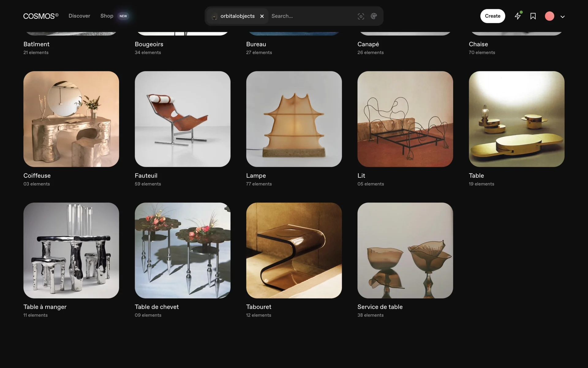
Task: Open the Fauteuil collection thumbnail
Action: [183, 119]
